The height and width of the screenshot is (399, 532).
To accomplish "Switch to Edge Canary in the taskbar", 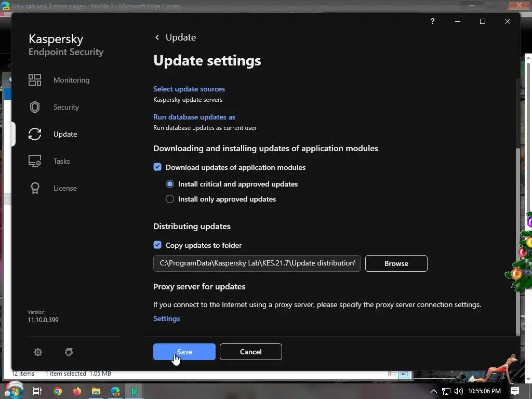I will tap(115, 391).
